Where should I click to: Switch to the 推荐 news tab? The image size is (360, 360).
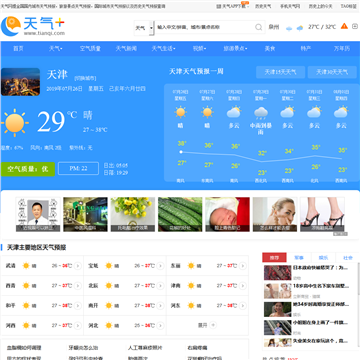pos(274,257)
